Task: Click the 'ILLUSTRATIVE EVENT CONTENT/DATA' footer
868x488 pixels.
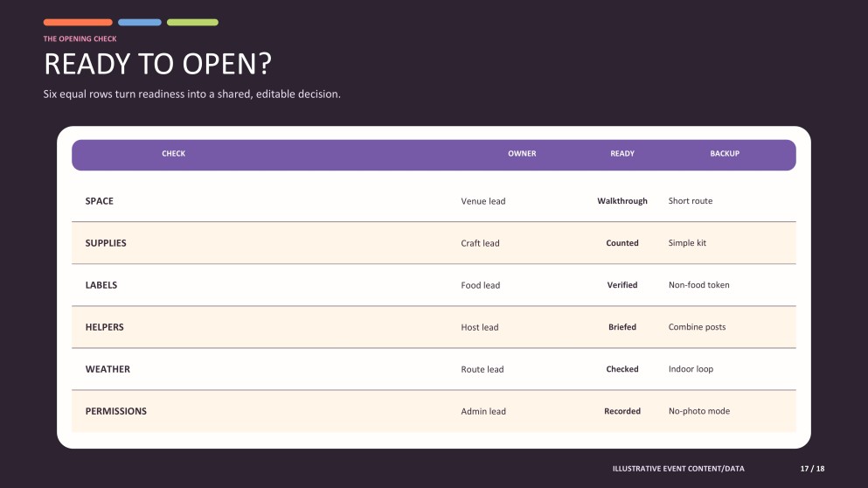Action: tap(678, 469)
